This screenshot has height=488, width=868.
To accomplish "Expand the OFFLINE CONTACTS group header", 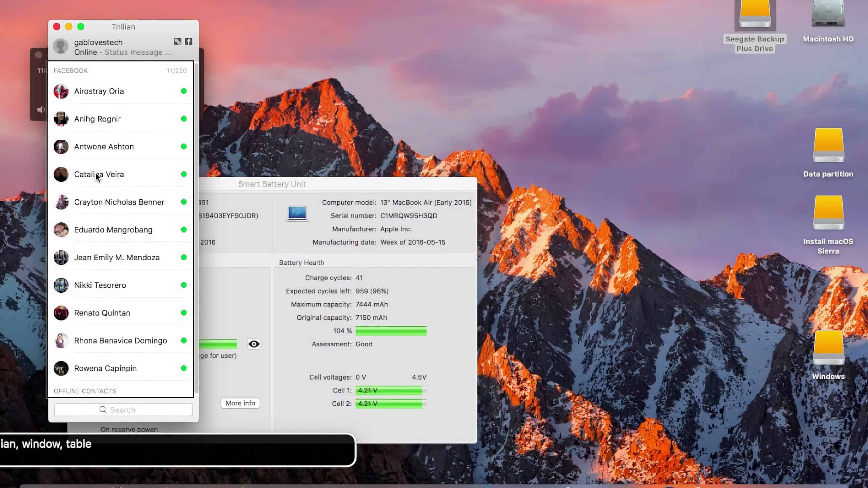I will (x=120, y=391).
